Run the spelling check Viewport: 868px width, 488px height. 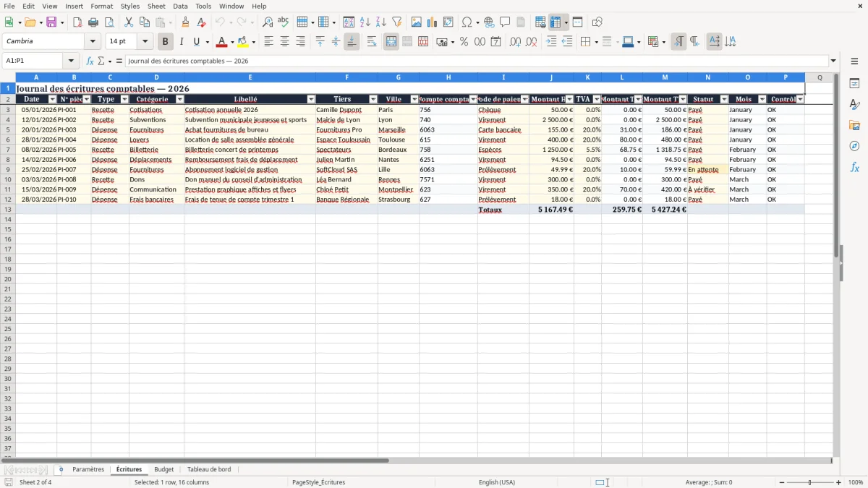[x=284, y=22]
